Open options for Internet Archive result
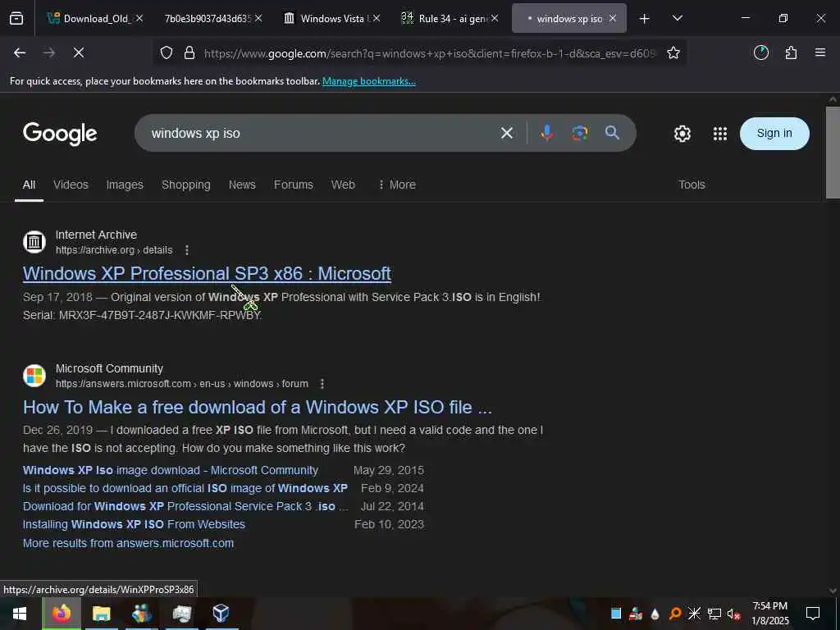The image size is (840, 630). pos(187,249)
